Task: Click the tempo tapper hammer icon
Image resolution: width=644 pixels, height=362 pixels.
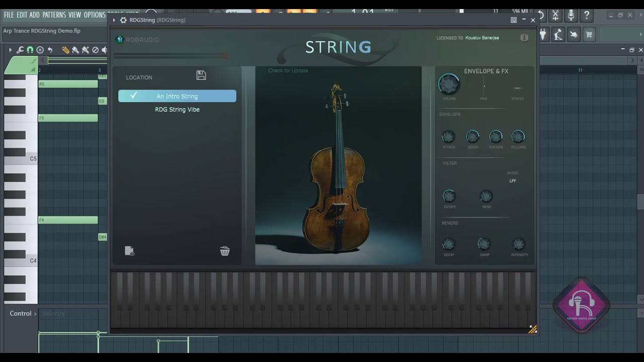Action: coord(558,34)
